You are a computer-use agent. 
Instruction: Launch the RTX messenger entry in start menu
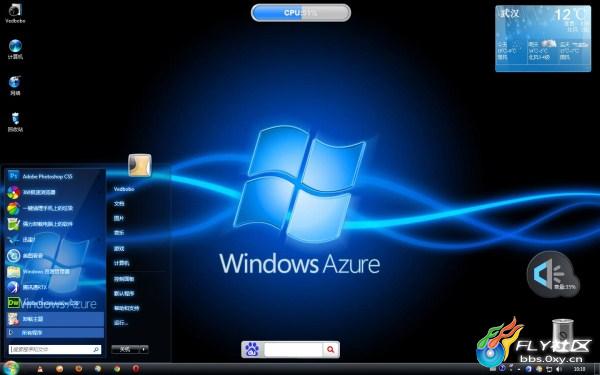tap(55, 287)
